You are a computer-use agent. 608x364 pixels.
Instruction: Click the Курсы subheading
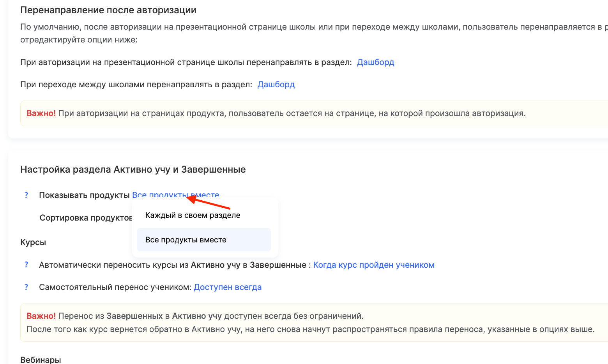33,242
